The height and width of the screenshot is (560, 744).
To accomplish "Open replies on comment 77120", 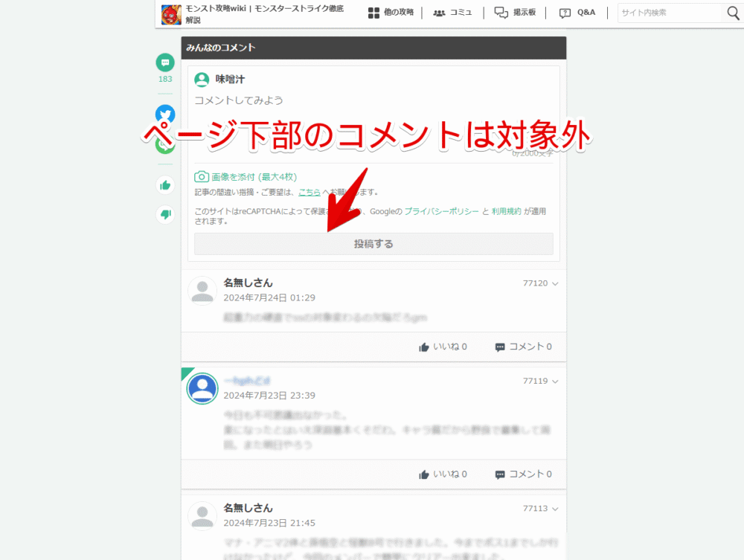I will (523, 347).
